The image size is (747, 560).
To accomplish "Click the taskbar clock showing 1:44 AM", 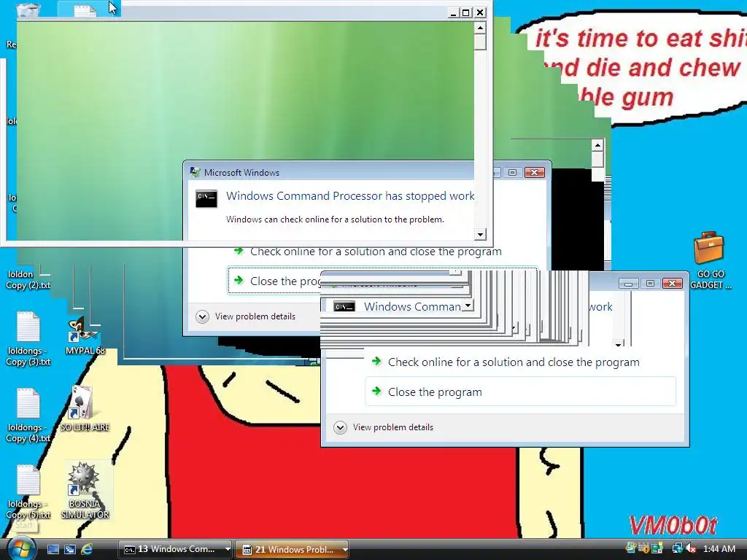I will click(719, 549).
